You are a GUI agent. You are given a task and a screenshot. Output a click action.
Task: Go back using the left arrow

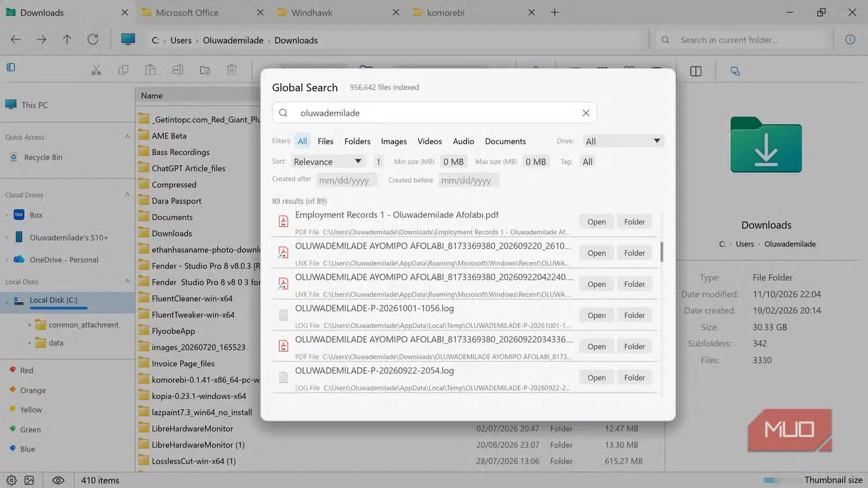[16, 39]
